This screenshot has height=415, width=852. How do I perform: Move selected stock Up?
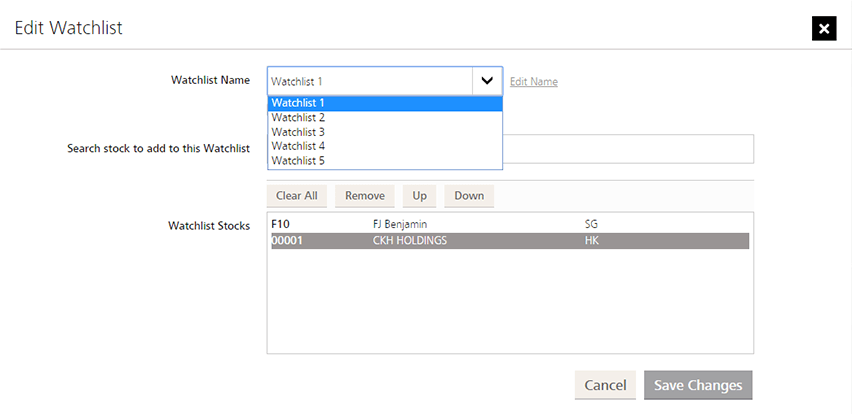point(419,196)
